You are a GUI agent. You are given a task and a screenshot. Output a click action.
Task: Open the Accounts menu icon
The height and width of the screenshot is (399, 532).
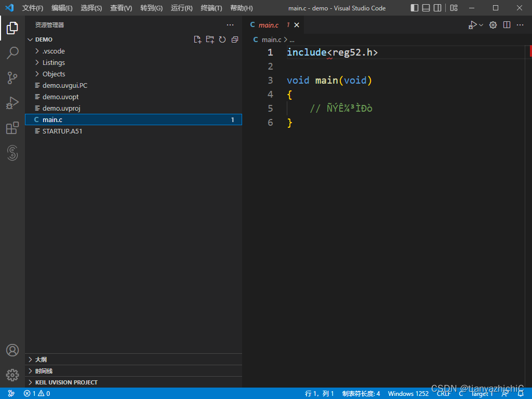point(12,350)
